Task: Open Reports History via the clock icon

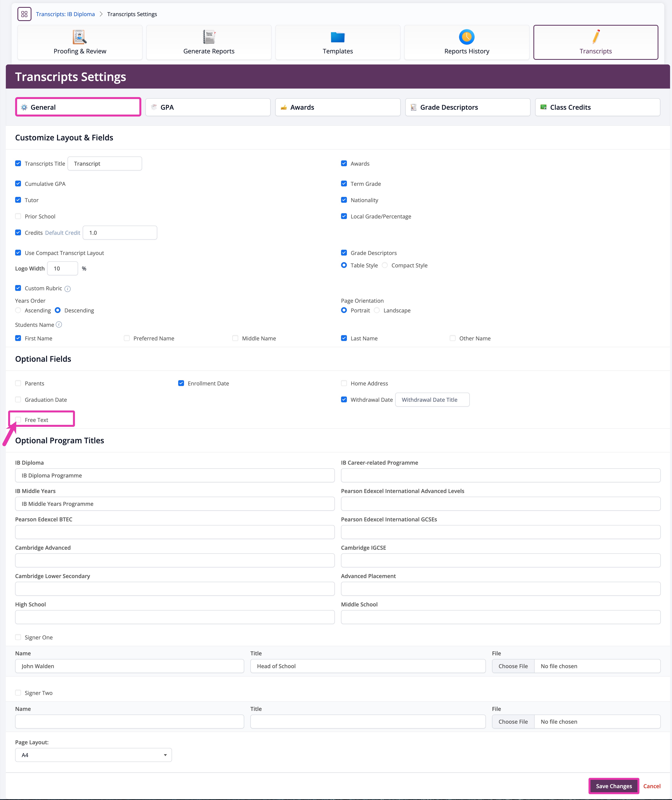Action: coord(466,37)
